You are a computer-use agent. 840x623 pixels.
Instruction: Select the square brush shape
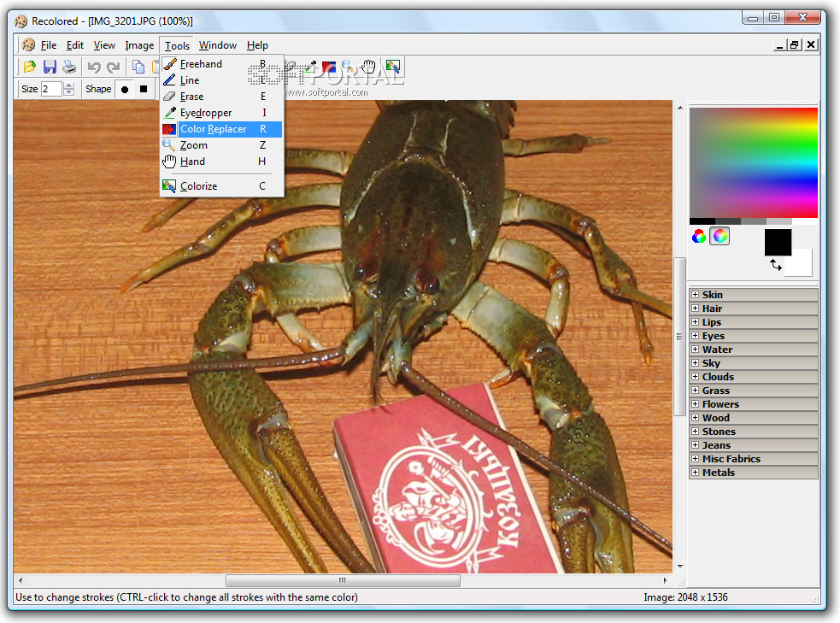(x=144, y=89)
